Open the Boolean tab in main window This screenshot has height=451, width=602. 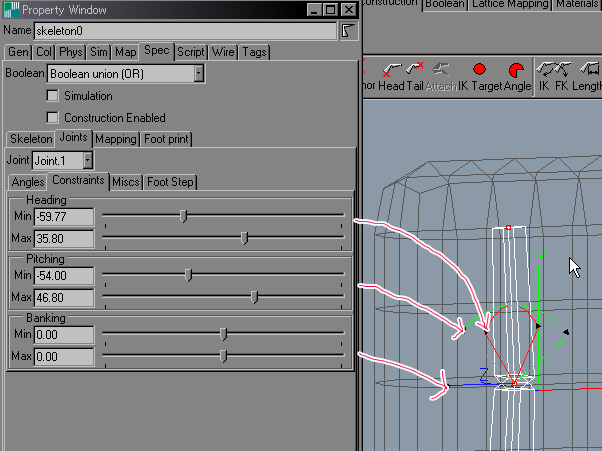(445, 4)
